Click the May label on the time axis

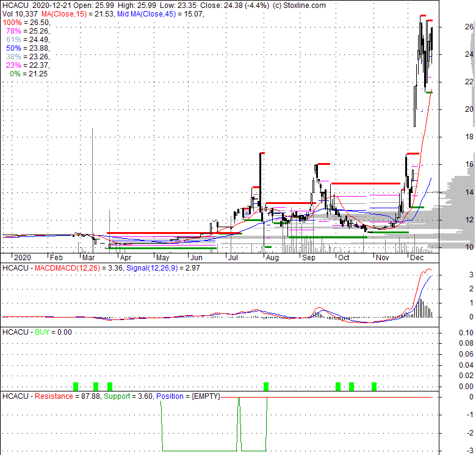(163, 258)
